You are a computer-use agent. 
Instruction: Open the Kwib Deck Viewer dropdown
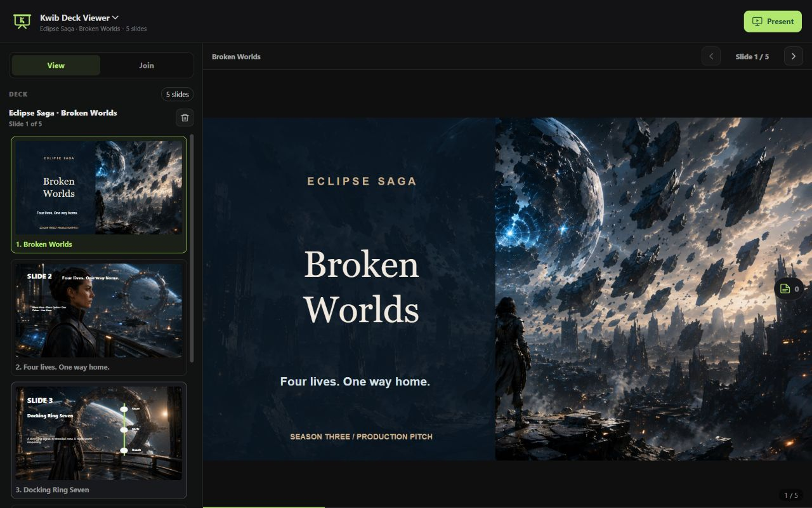click(x=79, y=18)
